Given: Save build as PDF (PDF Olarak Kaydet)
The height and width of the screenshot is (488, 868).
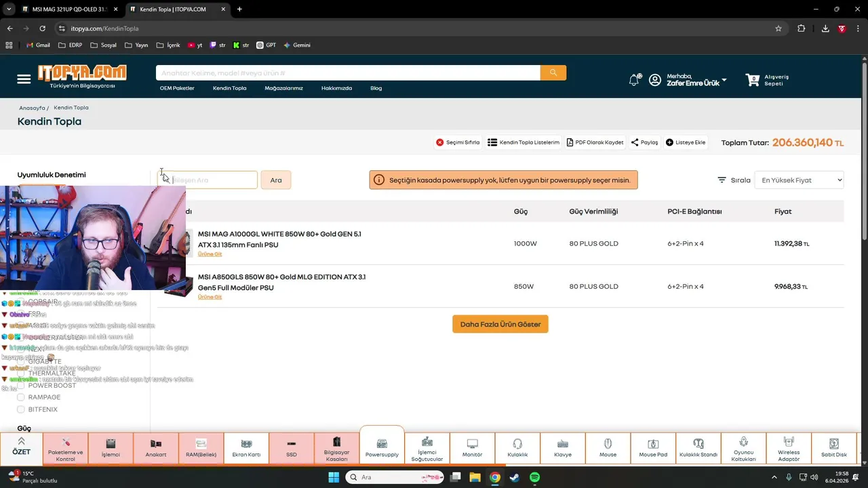Looking at the screenshot, I should 595,142.
